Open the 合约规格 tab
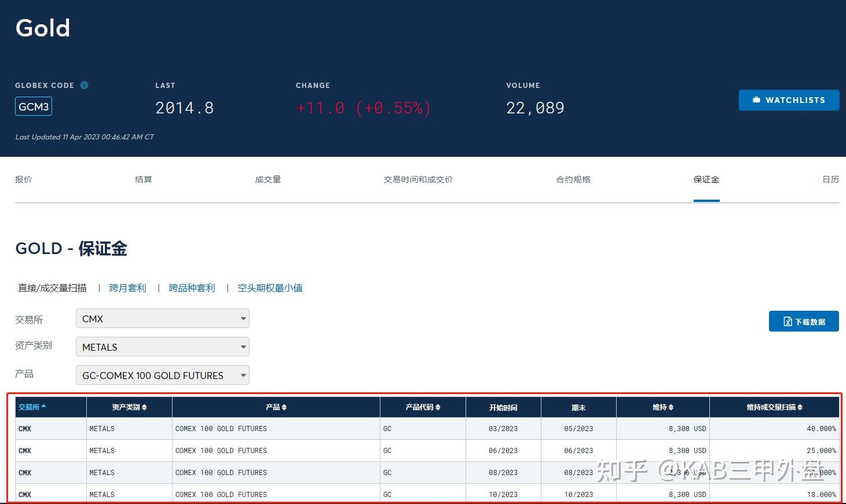 [573, 179]
